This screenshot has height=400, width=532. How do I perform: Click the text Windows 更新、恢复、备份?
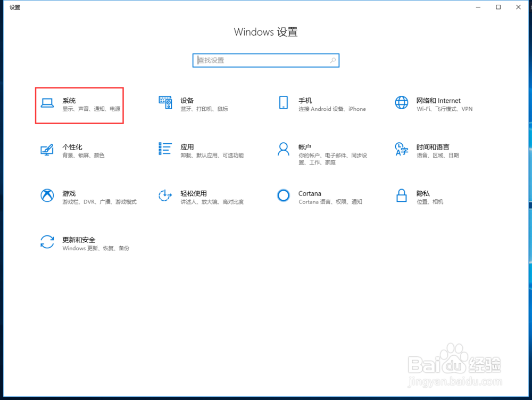click(96, 249)
